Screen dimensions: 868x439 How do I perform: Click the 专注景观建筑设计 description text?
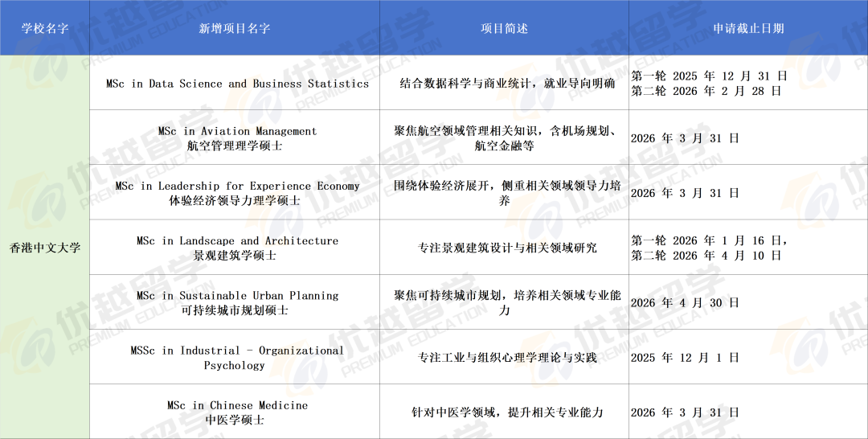click(x=507, y=248)
